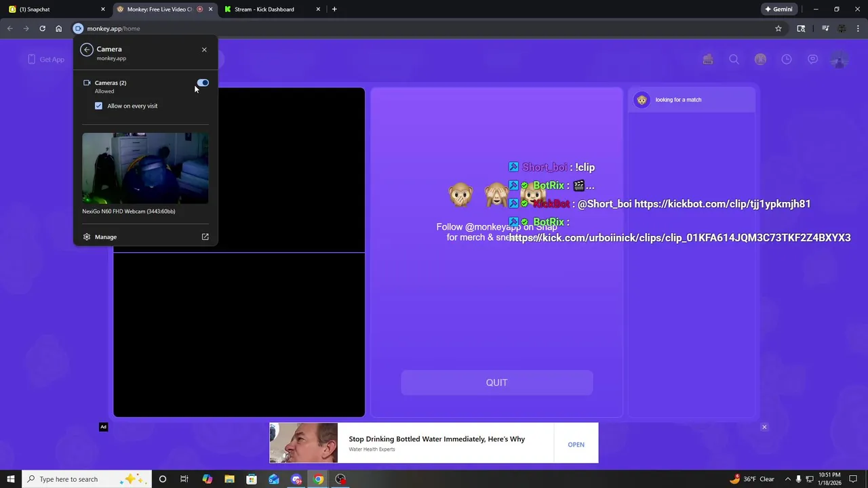Image resolution: width=868 pixels, height=488 pixels.
Task: Open Outlook from taskbar
Action: click(274, 479)
